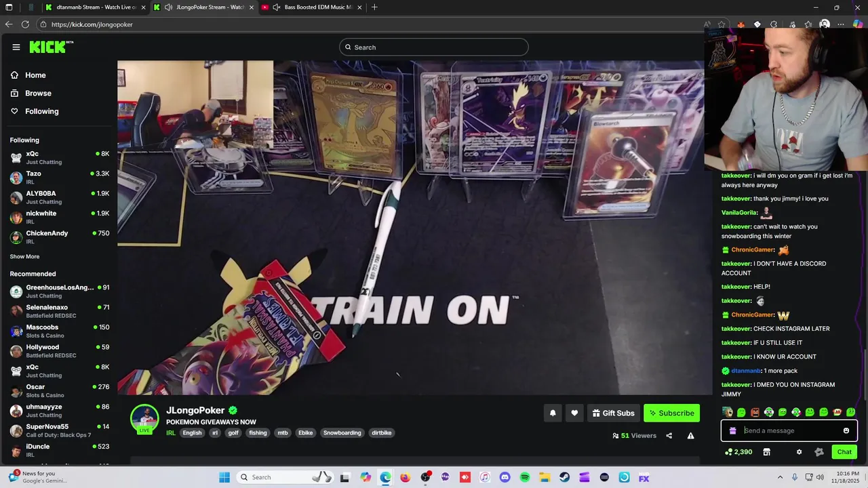The image size is (868, 488).
Task: Open Mascoobs recommended channel
Action: [x=60, y=331]
